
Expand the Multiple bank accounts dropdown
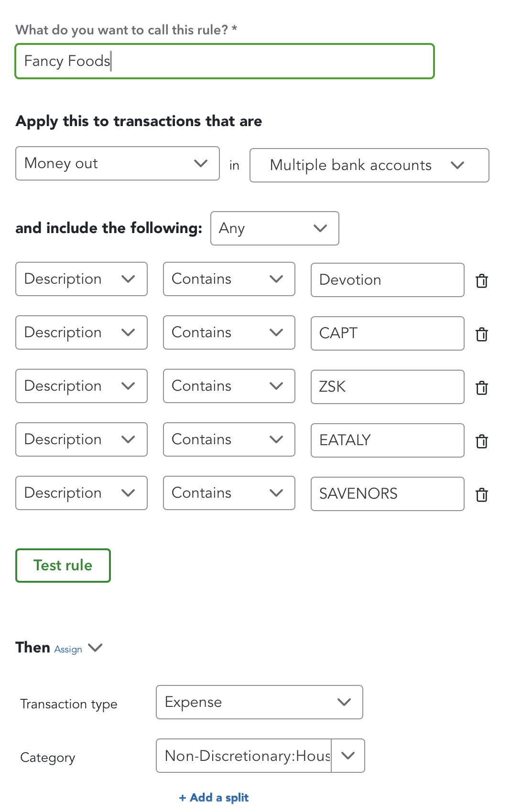pyautogui.click(x=369, y=165)
